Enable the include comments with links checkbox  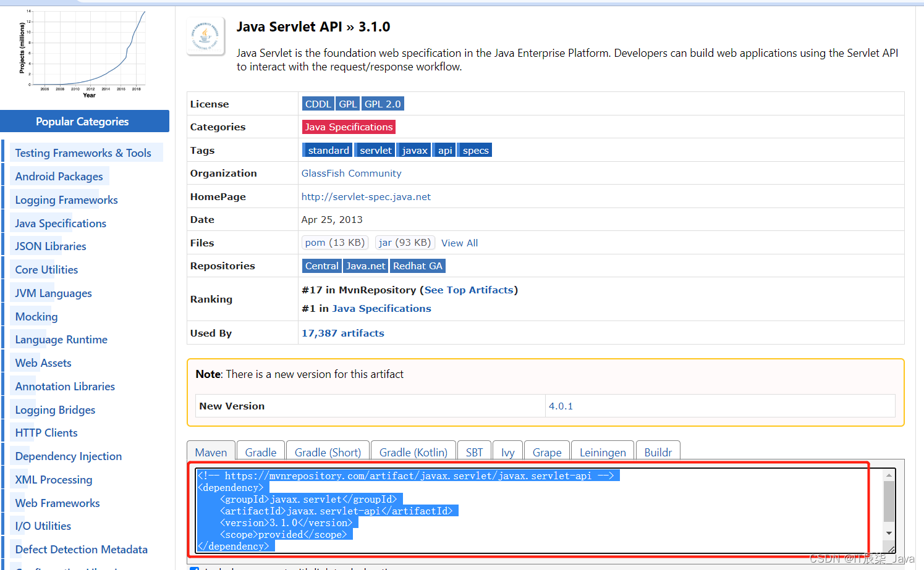(x=194, y=568)
